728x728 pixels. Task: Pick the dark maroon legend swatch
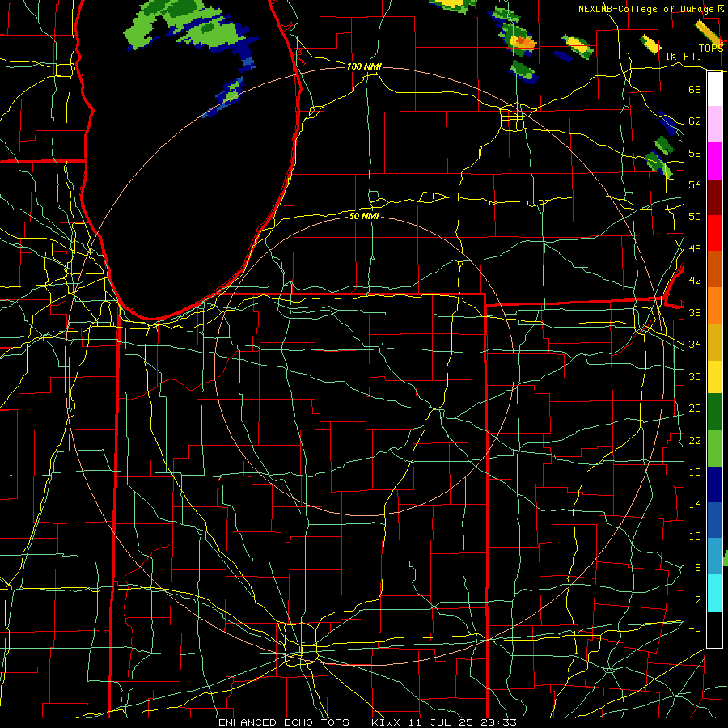tap(714, 197)
